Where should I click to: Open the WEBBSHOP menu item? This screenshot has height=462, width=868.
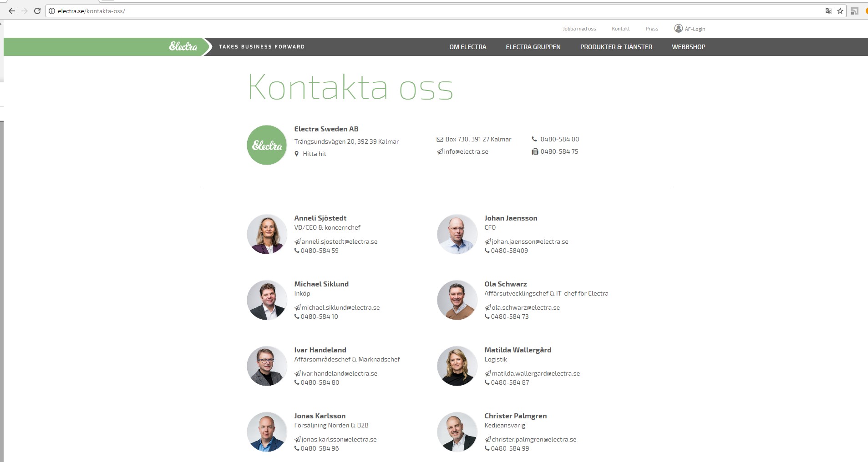[x=688, y=47]
